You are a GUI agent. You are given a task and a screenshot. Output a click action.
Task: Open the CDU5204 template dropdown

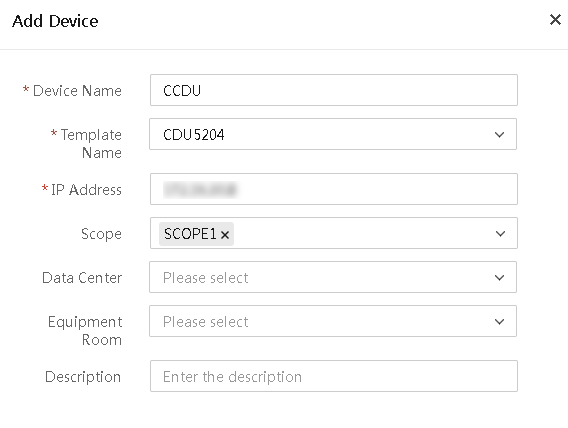[333, 134]
